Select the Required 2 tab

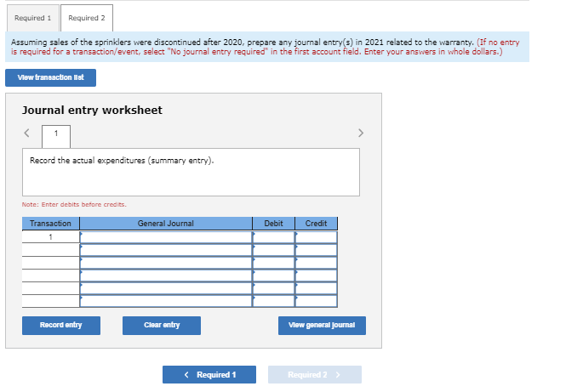[x=87, y=18]
